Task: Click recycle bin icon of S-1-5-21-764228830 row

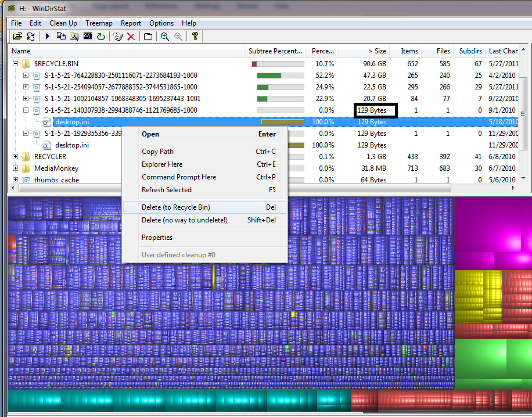Action: coord(37,76)
